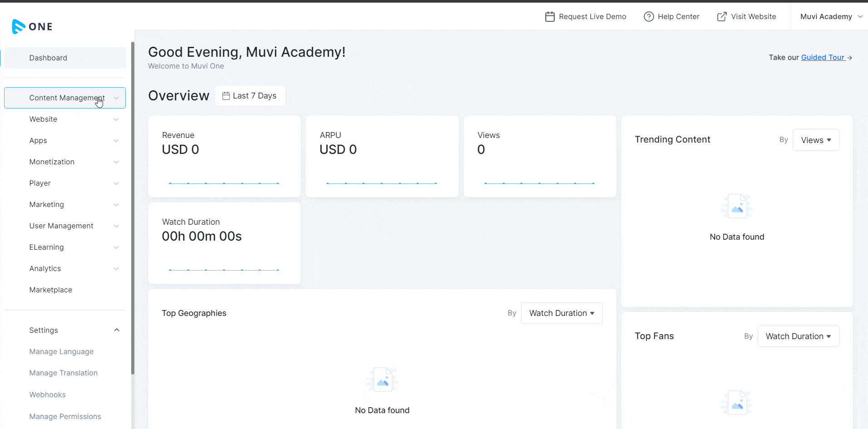Click the 'Welcome to Muvi One' text
The image size is (868, 429).
(x=186, y=66)
